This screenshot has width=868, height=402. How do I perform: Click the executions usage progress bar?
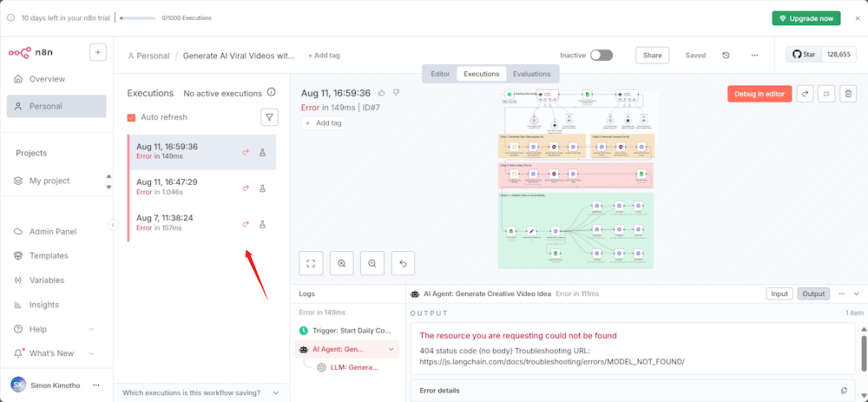point(138,17)
